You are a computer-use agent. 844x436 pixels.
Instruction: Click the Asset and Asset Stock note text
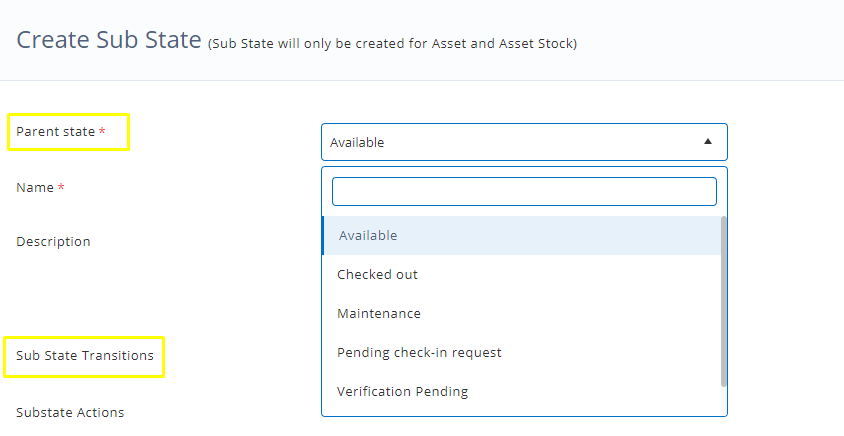coord(392,43)
